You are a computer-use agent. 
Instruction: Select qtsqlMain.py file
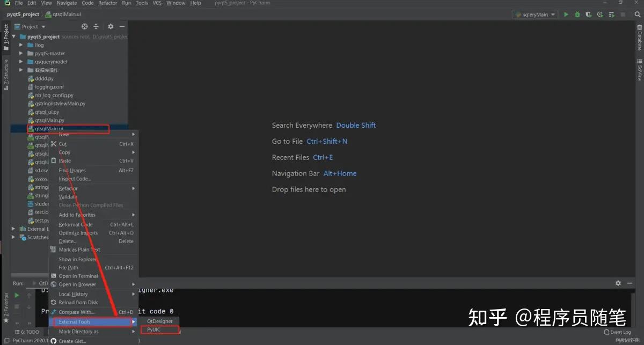(49, 120)
